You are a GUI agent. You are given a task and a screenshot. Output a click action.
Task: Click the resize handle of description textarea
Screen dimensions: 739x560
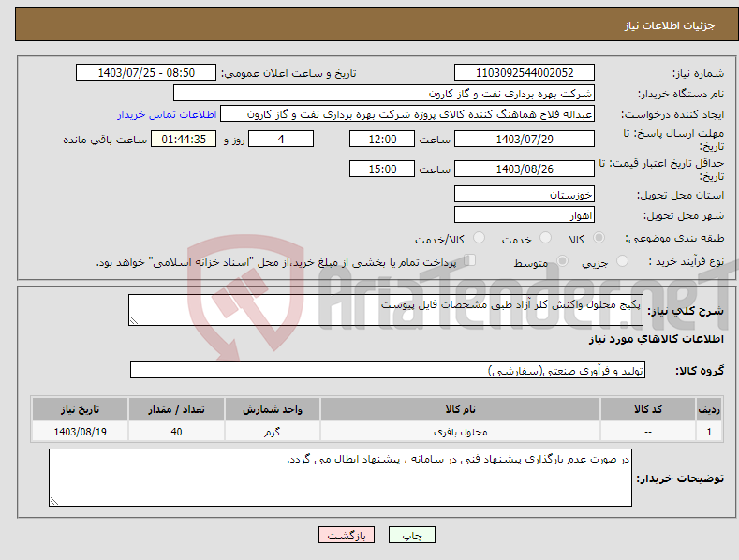point(134,320)
